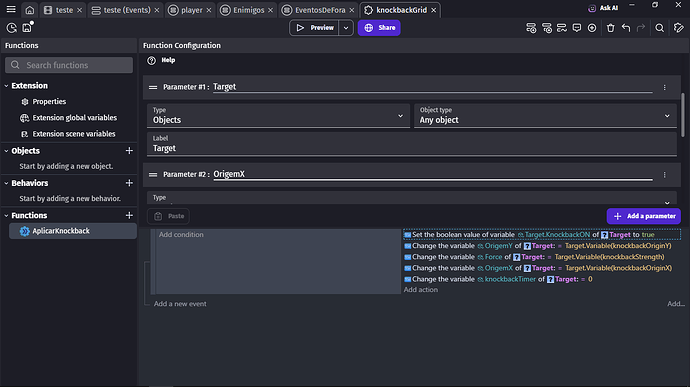Screen dimensions: 690x387
Task: Open Extension global variables
Action: [74, 118]
